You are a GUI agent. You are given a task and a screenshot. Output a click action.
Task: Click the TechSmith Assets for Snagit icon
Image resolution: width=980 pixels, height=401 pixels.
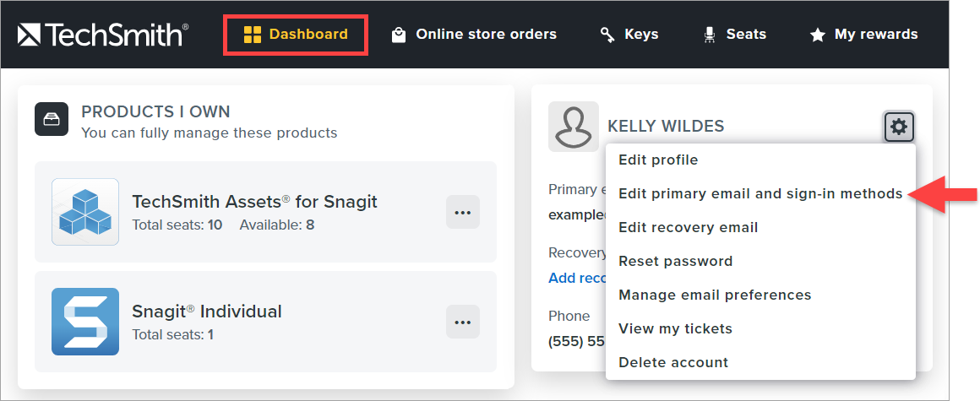tap(85, 212)
